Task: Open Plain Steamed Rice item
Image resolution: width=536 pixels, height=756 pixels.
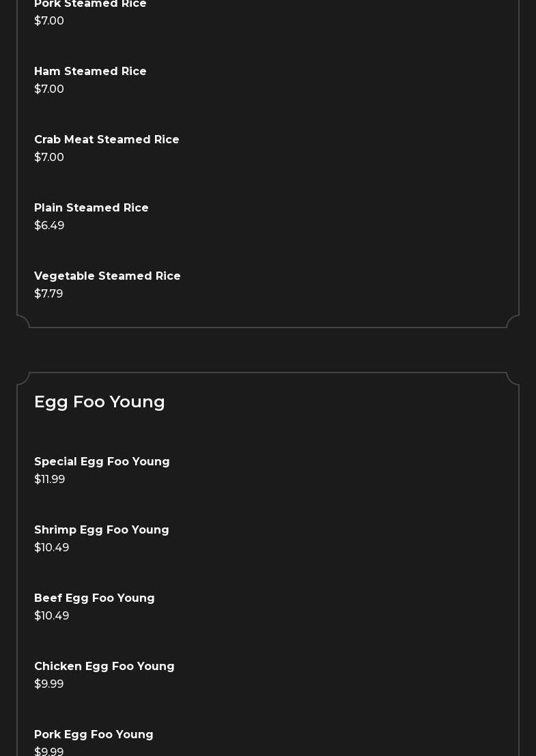Action: (x=91, y=208)
